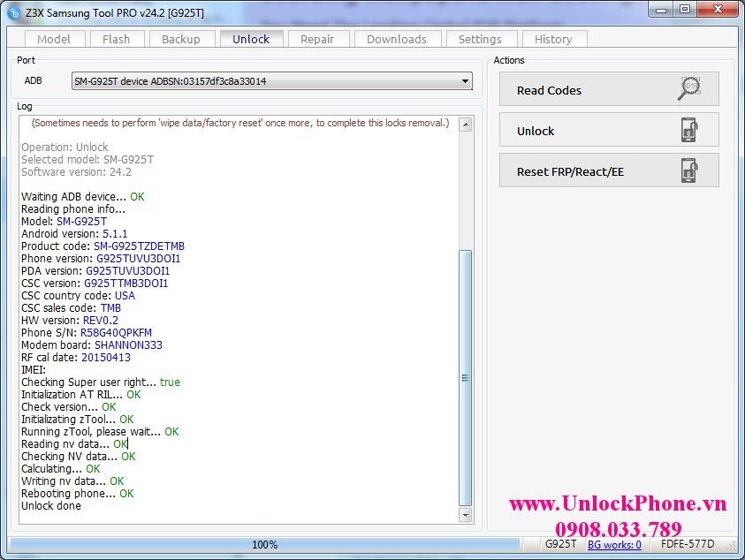Switch to the Downloads tab

pyautogui.click(x=397, y=38)
